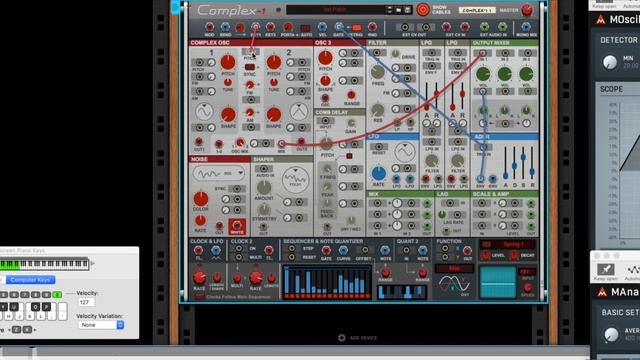Click Output Mixer IN 2 volume knob
This screenshot has height=360, width=640.
[x=504, y=74]
